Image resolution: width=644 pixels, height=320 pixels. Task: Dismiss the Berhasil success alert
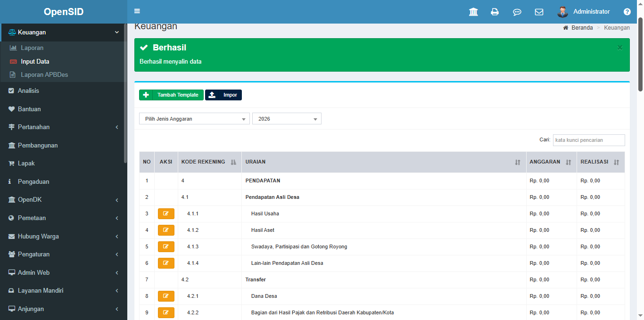click(619, 48)
